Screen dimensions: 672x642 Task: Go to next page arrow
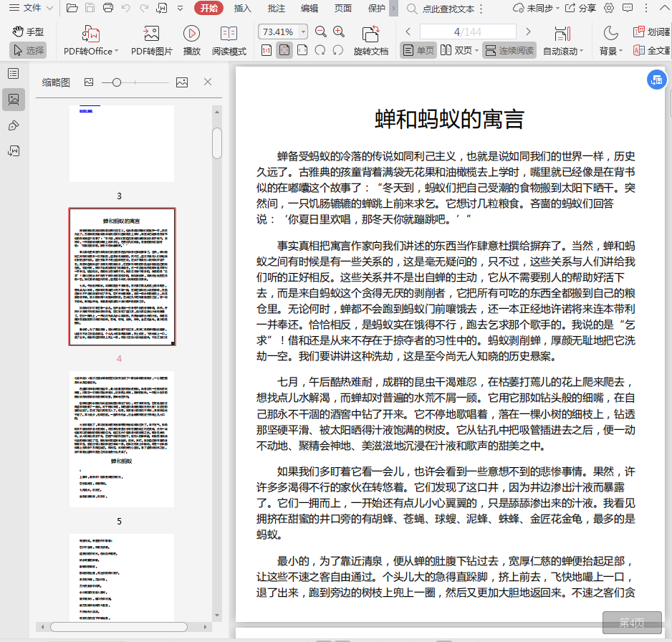[529, 32]
